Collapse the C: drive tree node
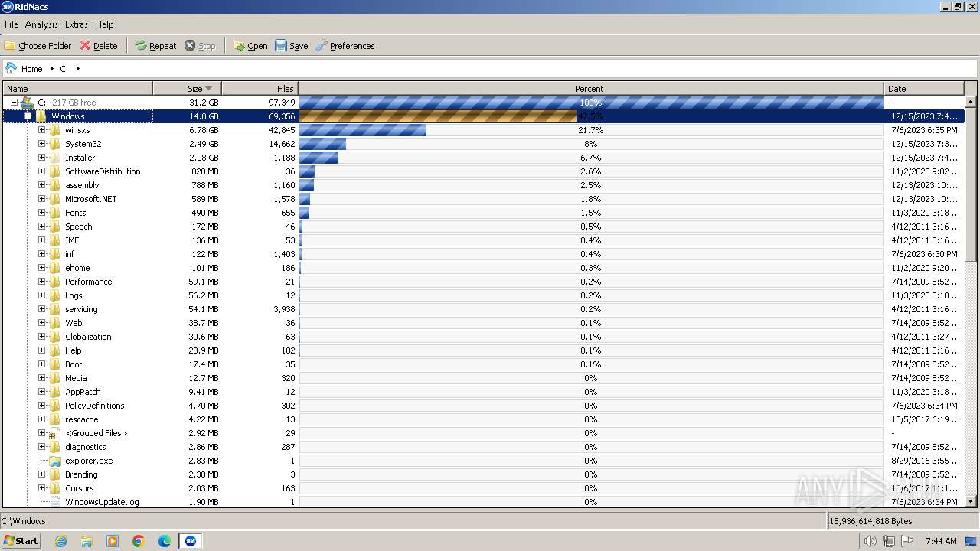This screenshot has height=551, width=980. [14, 102]
